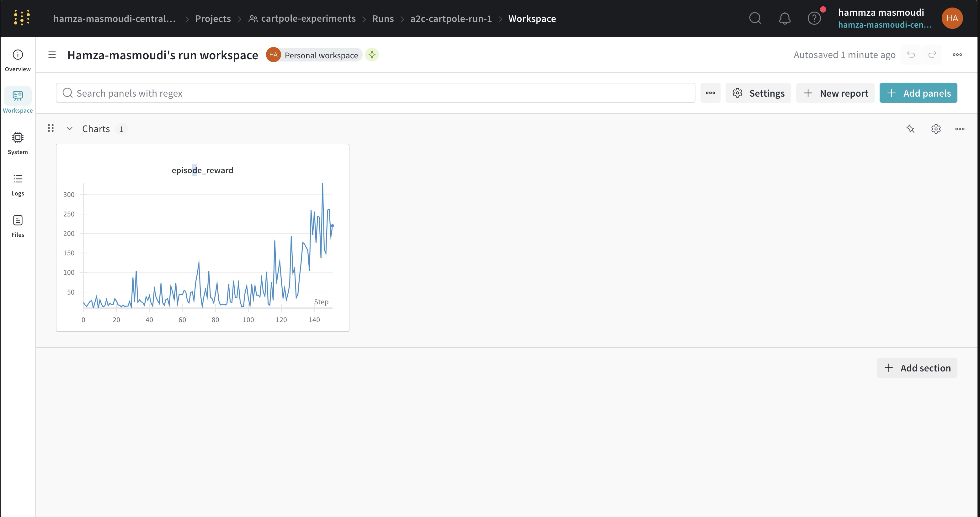Open the Files sidebar tab
This screenshot has width=980, height=517.
pyautogui.click(x=18, y=227)
